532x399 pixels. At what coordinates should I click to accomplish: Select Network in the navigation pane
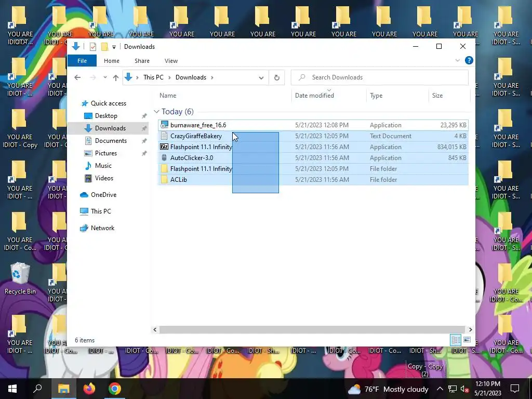tap(102, 228)
